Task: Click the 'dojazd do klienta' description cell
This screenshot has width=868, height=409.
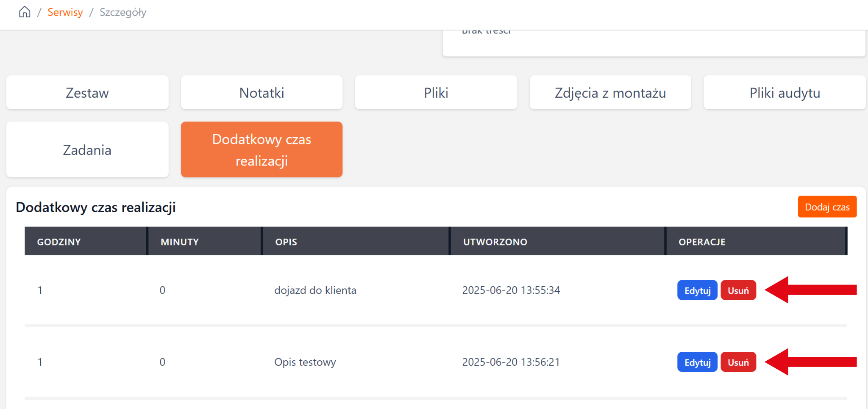Action: coord(315,290)
